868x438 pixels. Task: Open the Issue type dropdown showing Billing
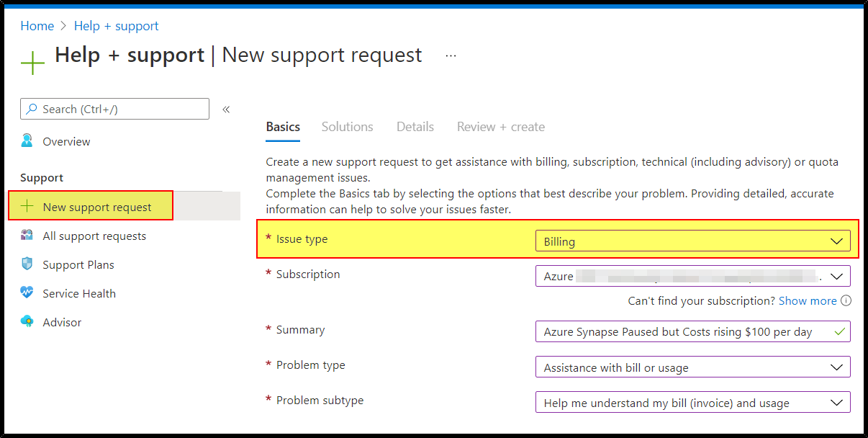[692, 241]
